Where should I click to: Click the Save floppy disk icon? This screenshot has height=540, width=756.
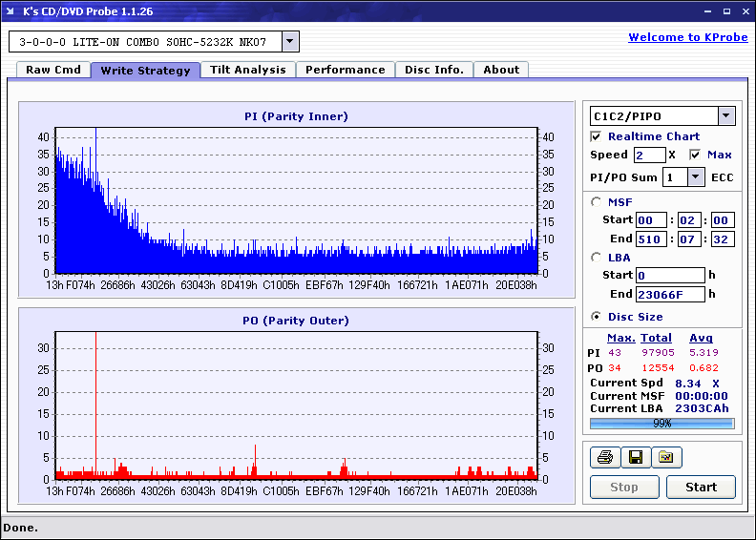click(635, 458)
